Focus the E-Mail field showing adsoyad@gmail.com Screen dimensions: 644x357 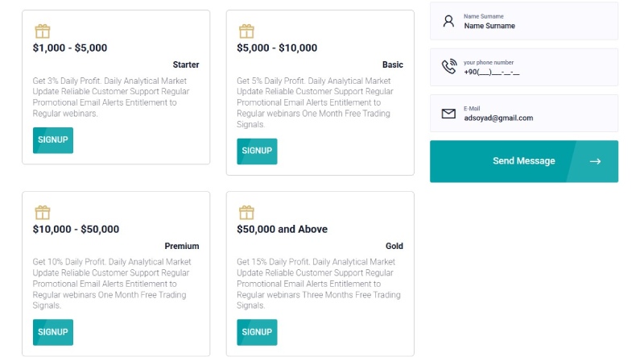click(524, 113)
